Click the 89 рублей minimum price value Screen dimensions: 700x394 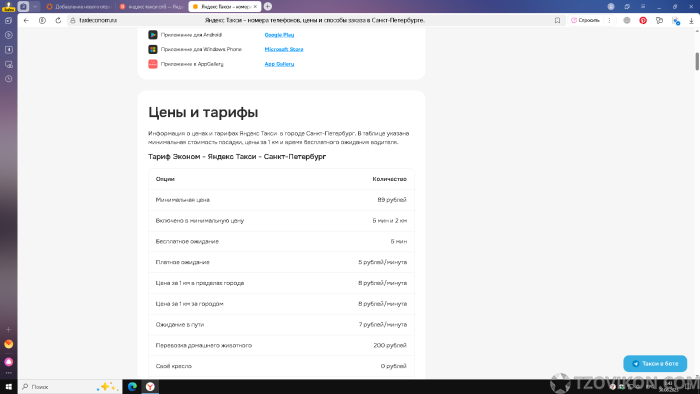[392, 199]
